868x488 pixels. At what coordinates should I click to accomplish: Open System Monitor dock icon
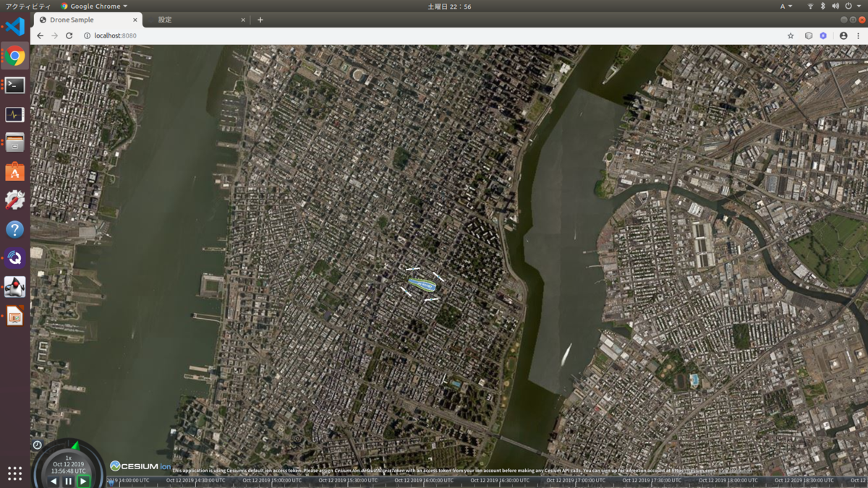[x=14, y=114]
